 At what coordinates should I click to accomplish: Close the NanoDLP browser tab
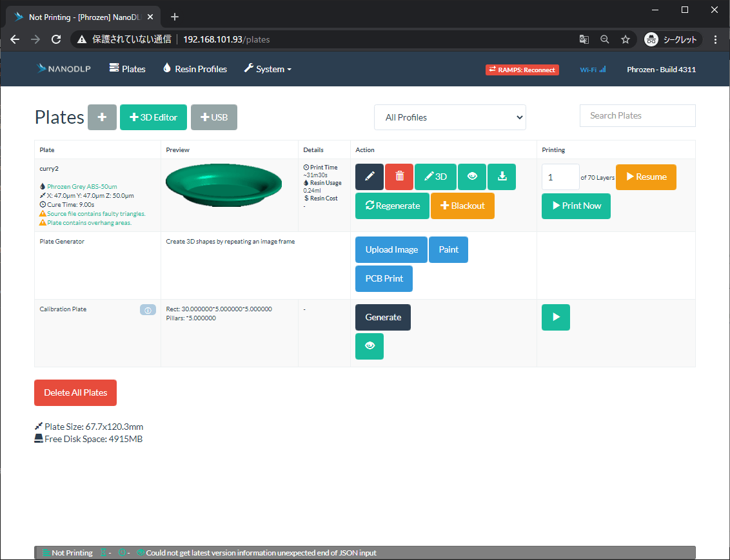click(150, 17)
